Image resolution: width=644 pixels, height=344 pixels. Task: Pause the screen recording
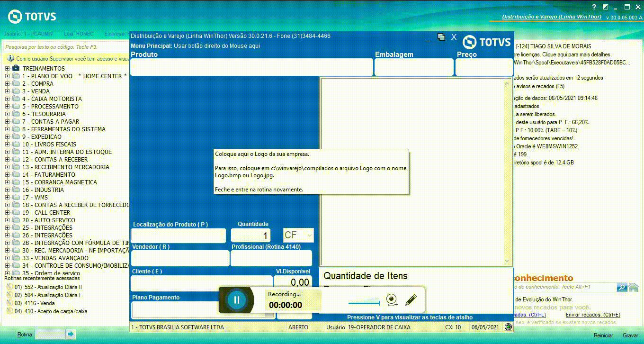point(237,299)
